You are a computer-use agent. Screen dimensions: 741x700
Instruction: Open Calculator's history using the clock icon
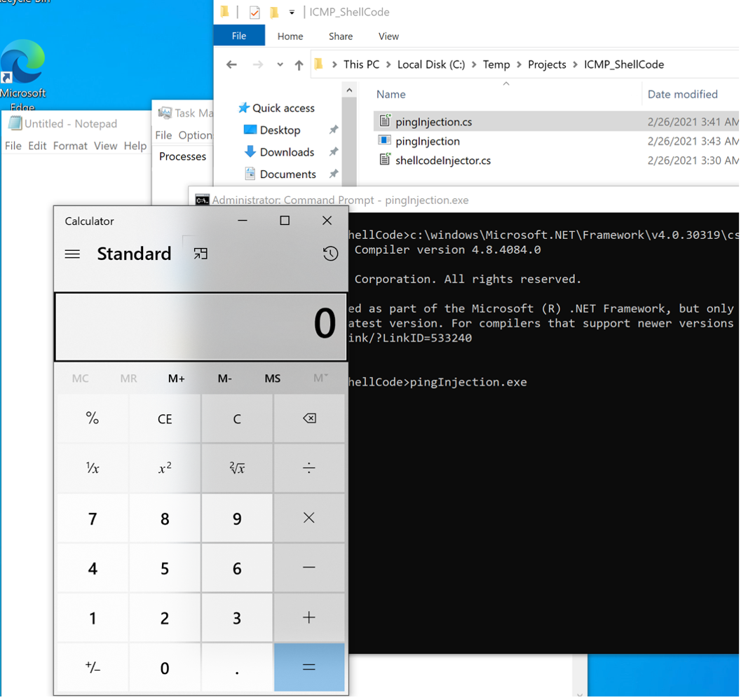(x=330, y=254)
